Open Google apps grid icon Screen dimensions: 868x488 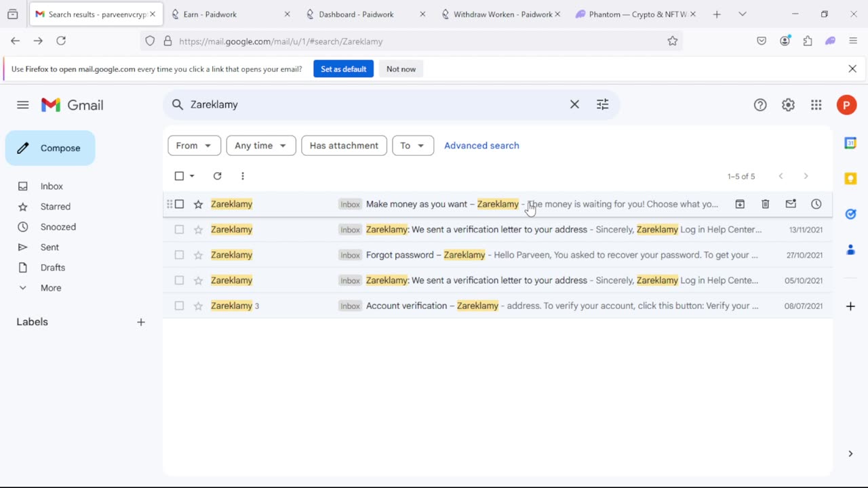816,105
